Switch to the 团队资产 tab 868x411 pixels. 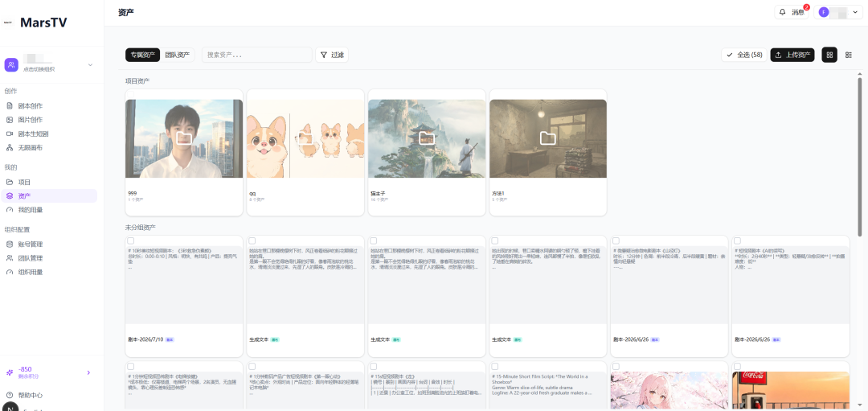[x=177, y=55]
